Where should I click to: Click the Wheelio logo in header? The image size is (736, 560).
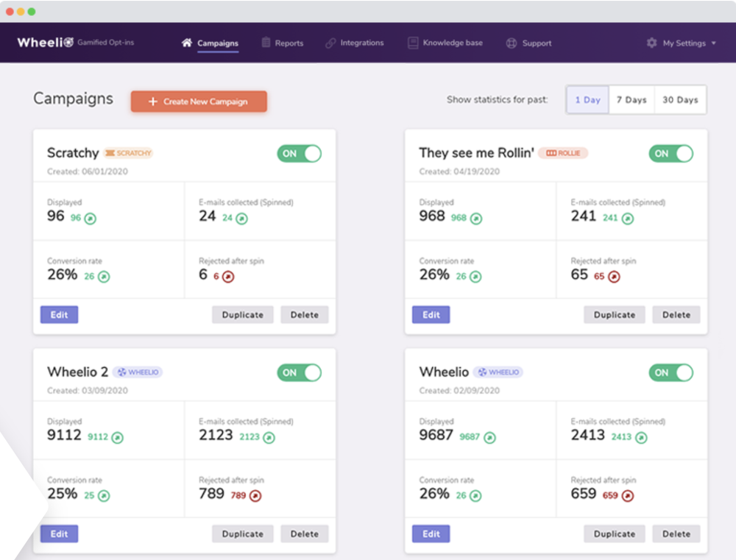point(45,43)
